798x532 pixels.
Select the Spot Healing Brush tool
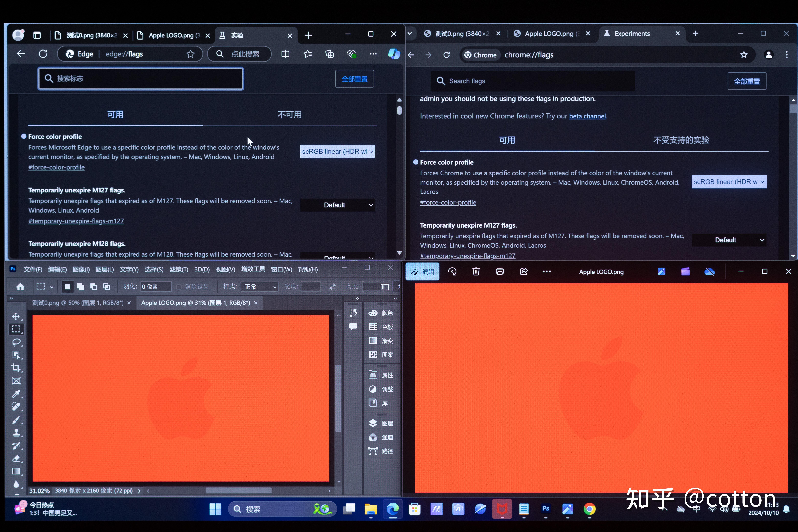(x=16, y=406)
